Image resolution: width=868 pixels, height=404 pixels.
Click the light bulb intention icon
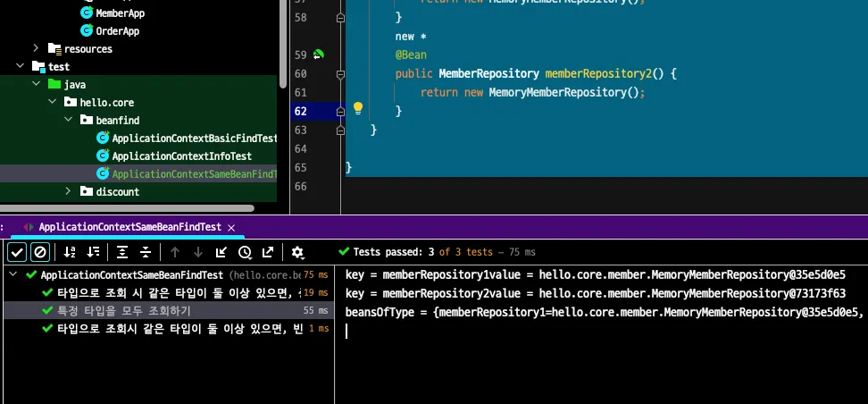click(x=358, y=107)
